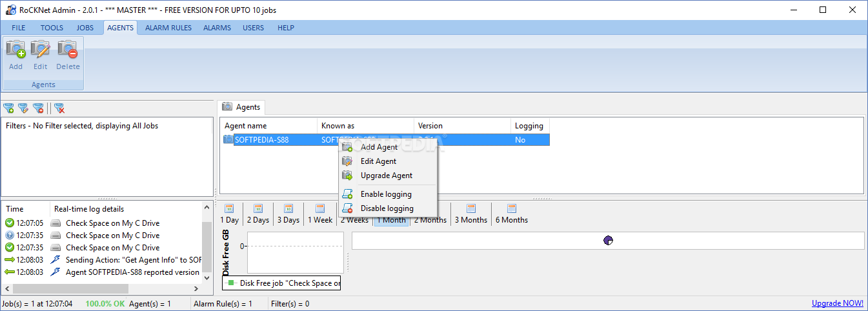The height and width of the screenshot is (311, 868).
Task: Click the Filters description text box
Action: (107, 157)
